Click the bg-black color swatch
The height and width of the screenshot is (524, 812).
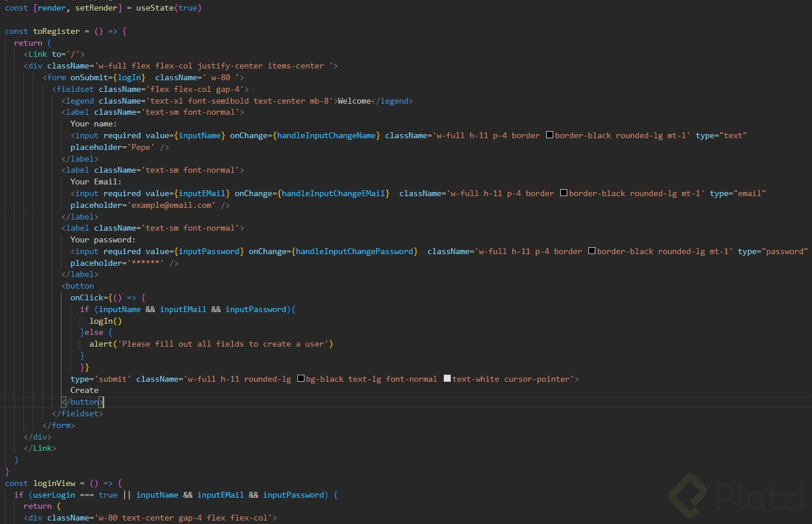click(x=301, y=379)
